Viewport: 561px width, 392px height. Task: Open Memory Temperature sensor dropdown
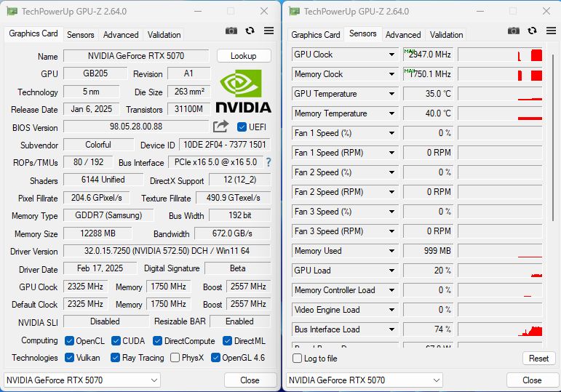point(391,113)
